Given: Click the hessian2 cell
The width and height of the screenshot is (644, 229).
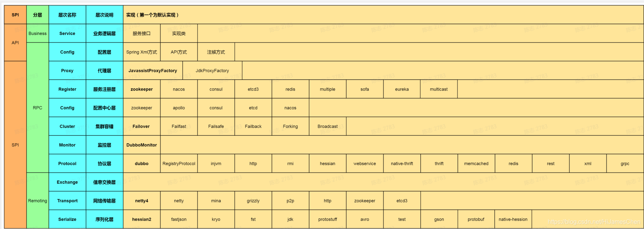Looking at the screenshot, I should pos(142,220).
